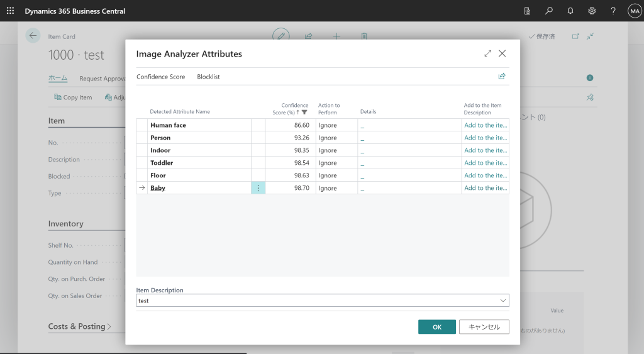Open the settings gear

592,11
